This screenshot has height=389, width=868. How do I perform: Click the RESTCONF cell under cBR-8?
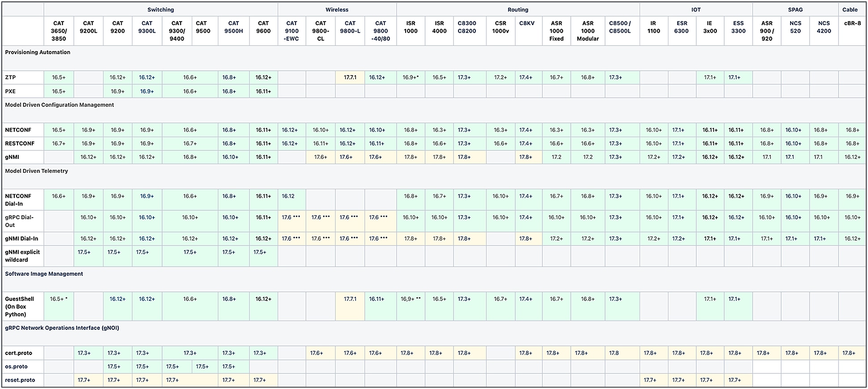(x=852, y=144)
